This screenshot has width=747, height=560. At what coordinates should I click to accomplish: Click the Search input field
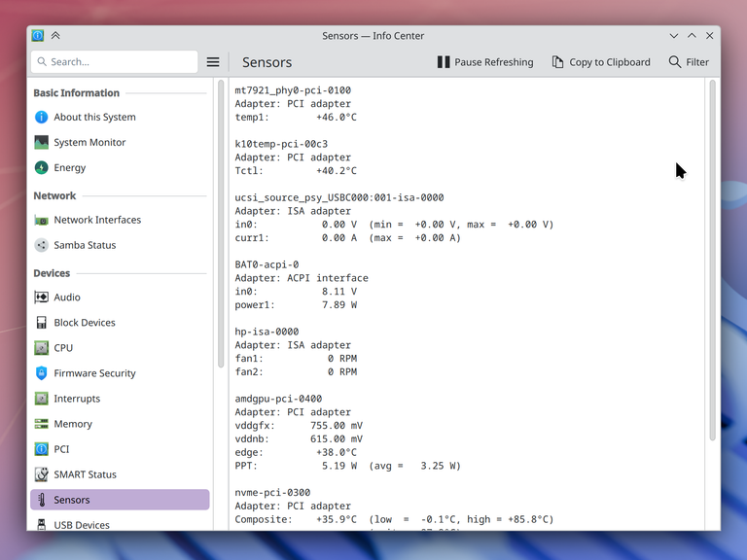(x=115, y=62)
